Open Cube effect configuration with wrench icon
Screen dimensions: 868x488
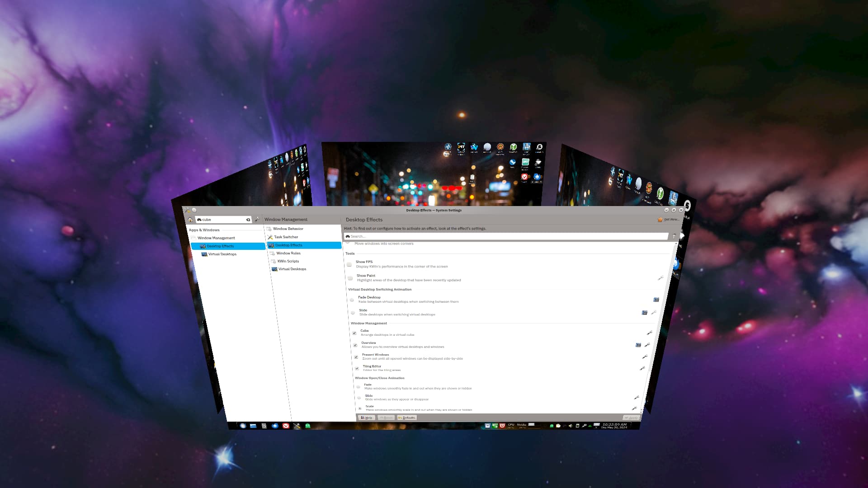click(649, 333)
